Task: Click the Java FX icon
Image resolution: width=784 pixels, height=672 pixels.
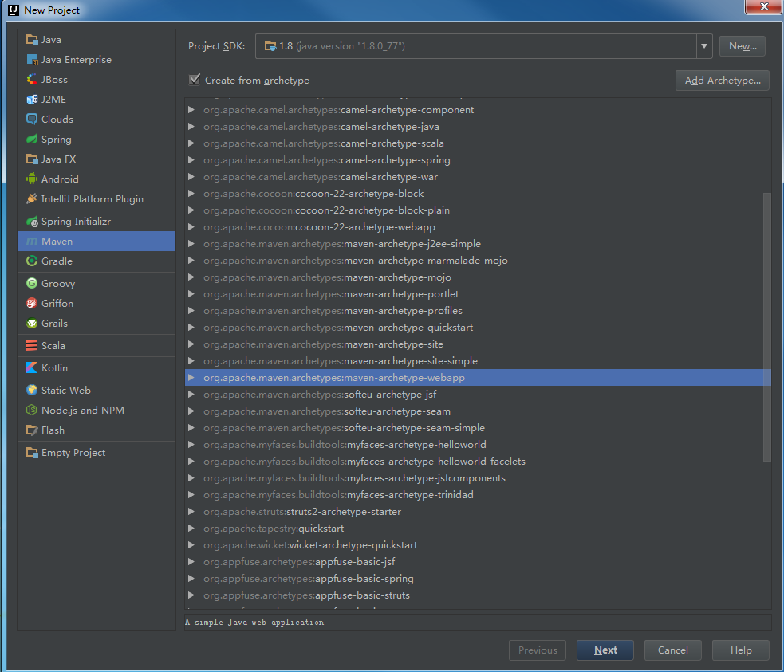Action: [x=32, y=159]
